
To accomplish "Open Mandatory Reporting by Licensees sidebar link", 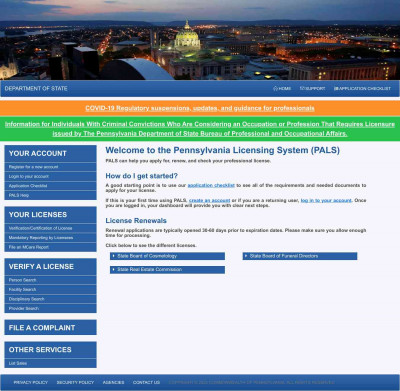I will pyautogui.click(x=50, y=238).
